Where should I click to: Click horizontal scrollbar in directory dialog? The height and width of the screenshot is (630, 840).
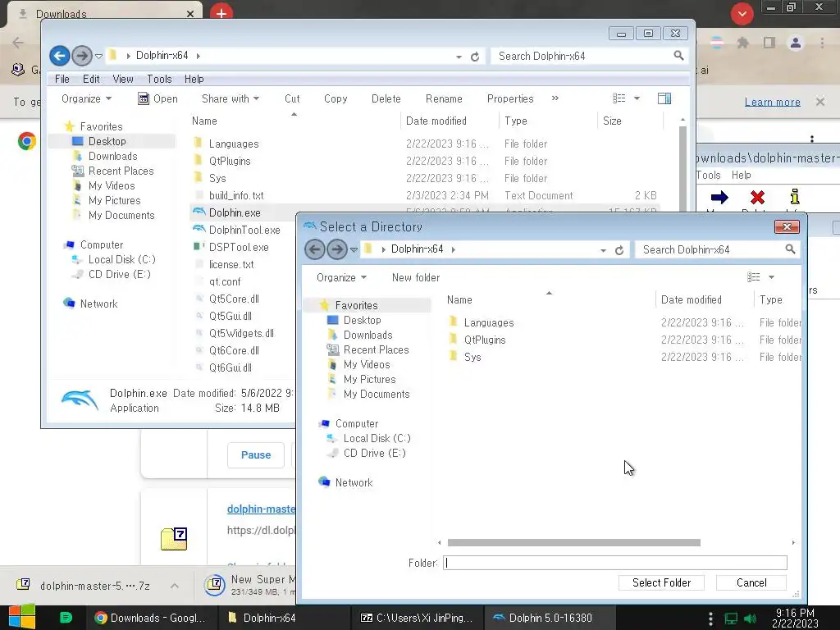573,543
